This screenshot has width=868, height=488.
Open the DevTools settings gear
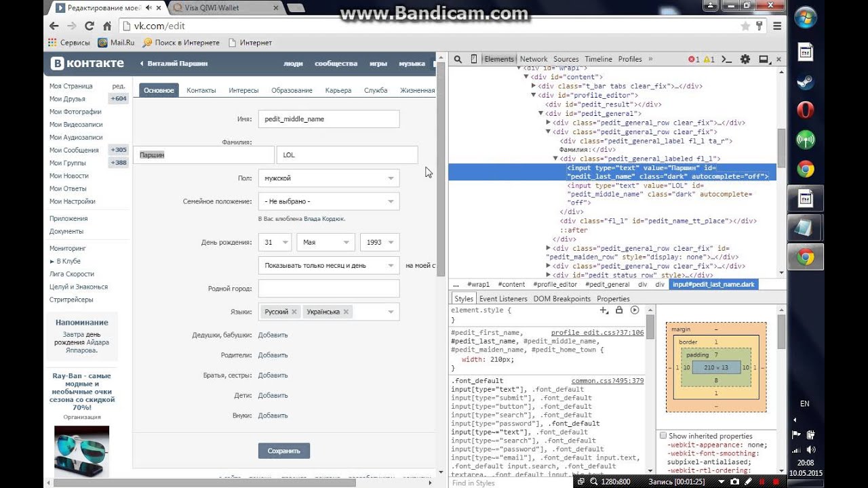click(x=745, y=59)
